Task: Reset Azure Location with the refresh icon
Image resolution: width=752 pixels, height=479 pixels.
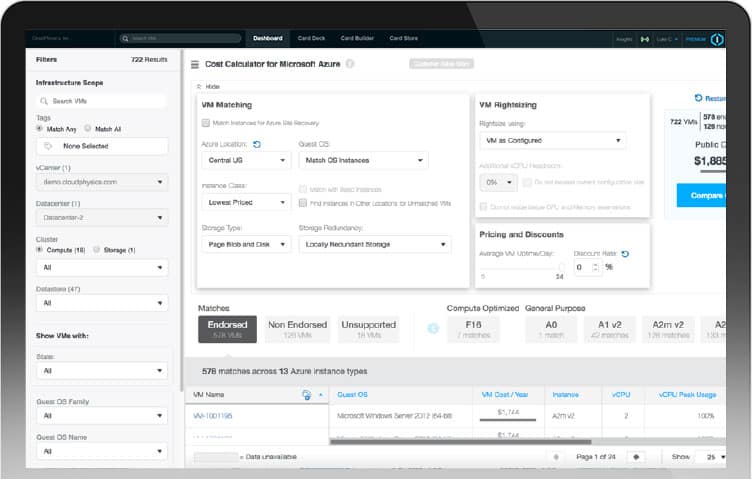Action: click(x=257, y=144)
